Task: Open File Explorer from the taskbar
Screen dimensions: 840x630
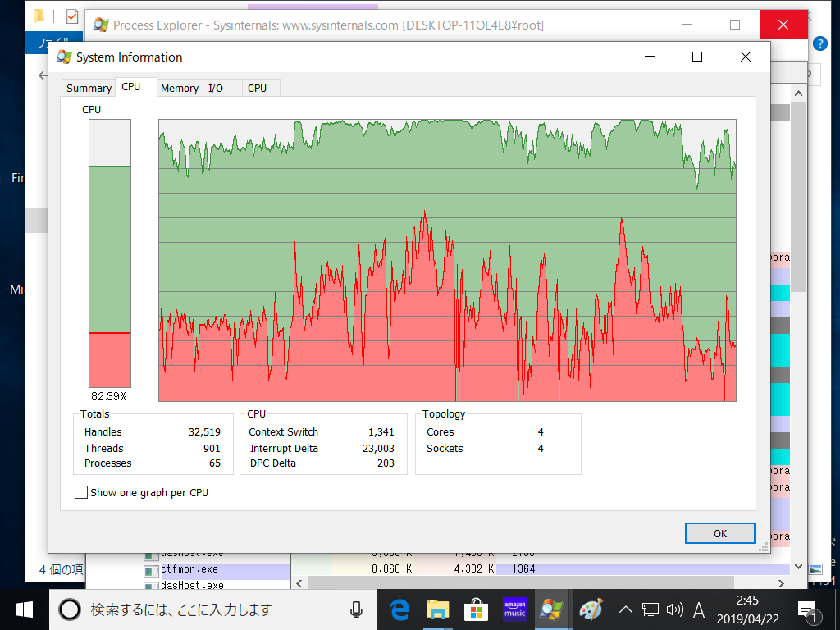Action: 438,609
